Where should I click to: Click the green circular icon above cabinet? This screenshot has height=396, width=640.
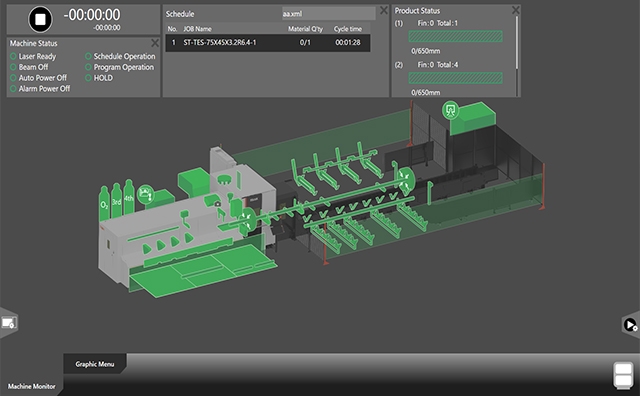pos(450,110)
